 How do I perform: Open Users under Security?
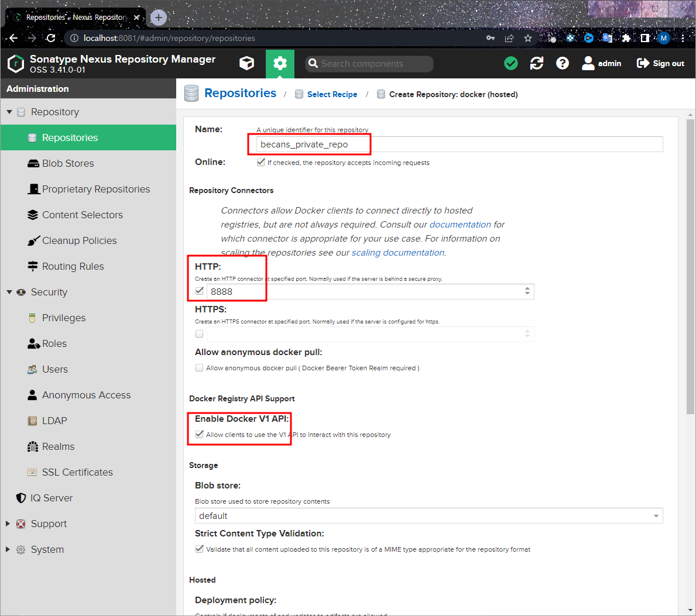click(x=88, y=369)
